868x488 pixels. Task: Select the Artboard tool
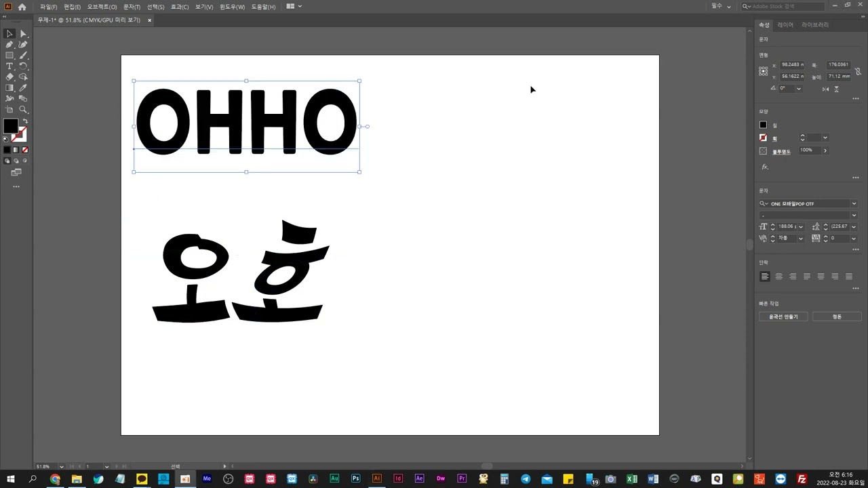pyautogui.click(x=9, y=109)
